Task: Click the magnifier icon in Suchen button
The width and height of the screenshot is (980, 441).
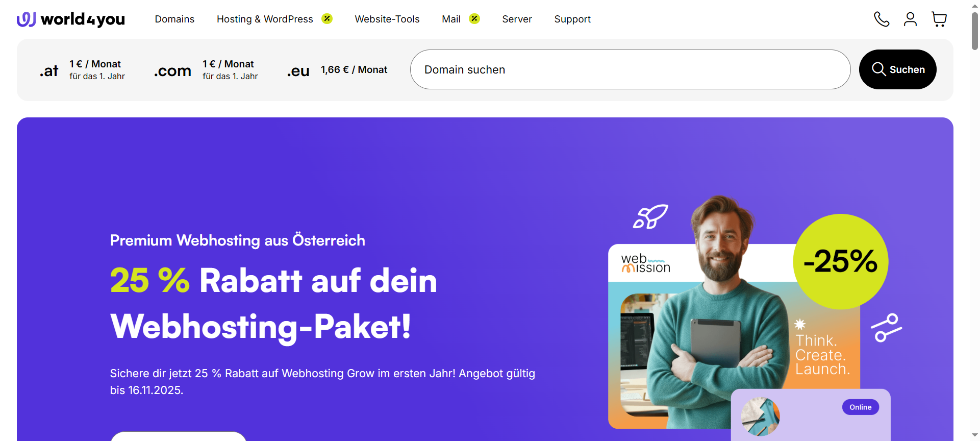Action: pos(878,69)
